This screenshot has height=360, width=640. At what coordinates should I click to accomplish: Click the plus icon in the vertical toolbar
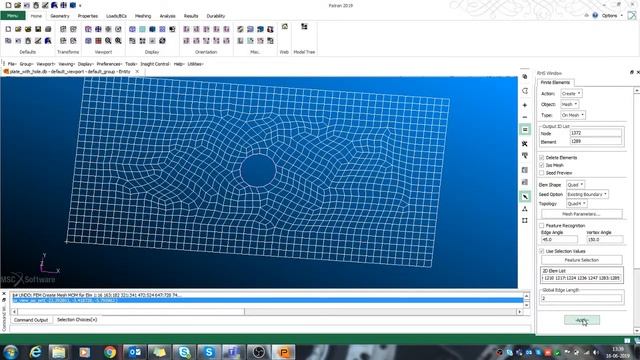[525, 105]
